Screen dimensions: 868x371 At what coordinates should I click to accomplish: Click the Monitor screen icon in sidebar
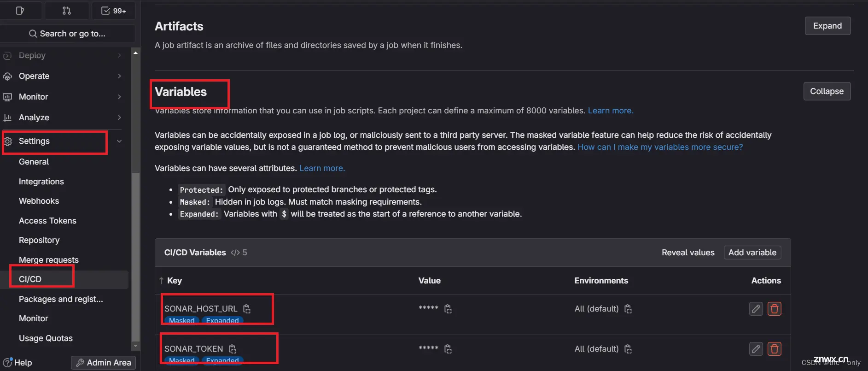[x=7, y=97]
